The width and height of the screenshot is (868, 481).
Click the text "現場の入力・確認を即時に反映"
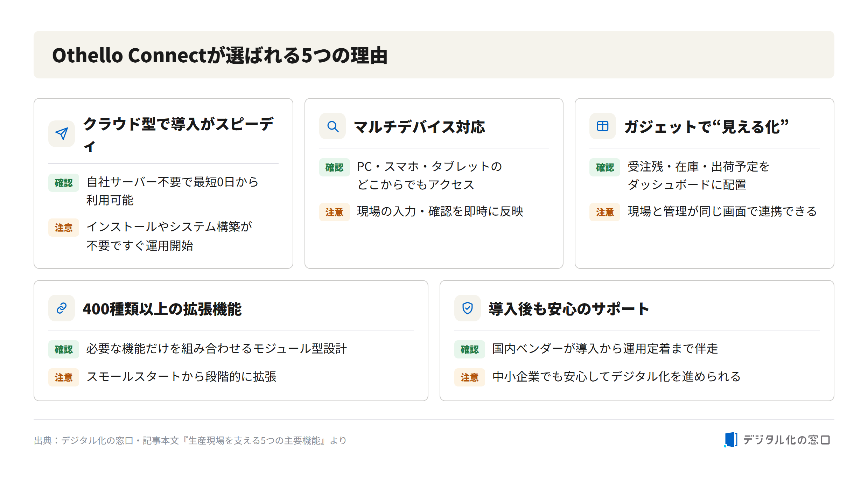pos(440,211)
